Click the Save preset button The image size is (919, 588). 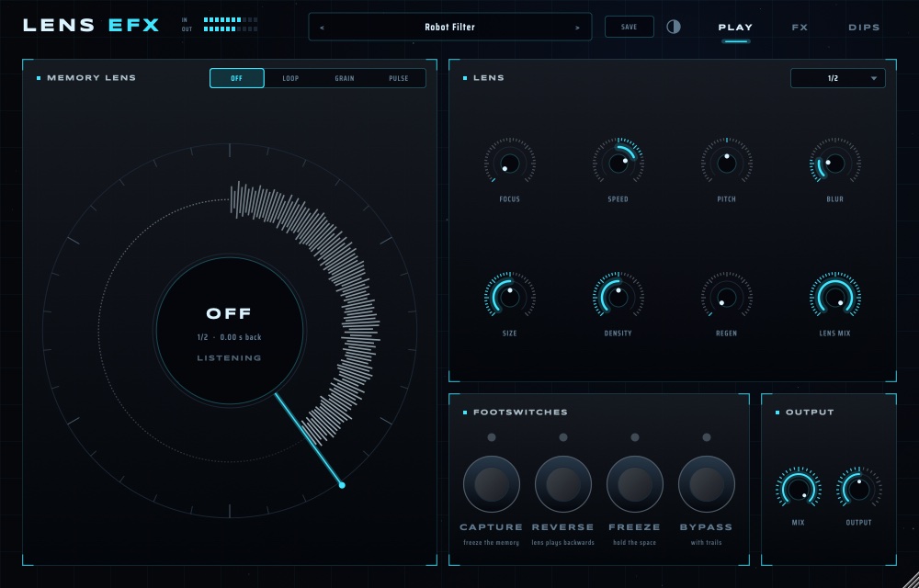[x=629, y=27]
